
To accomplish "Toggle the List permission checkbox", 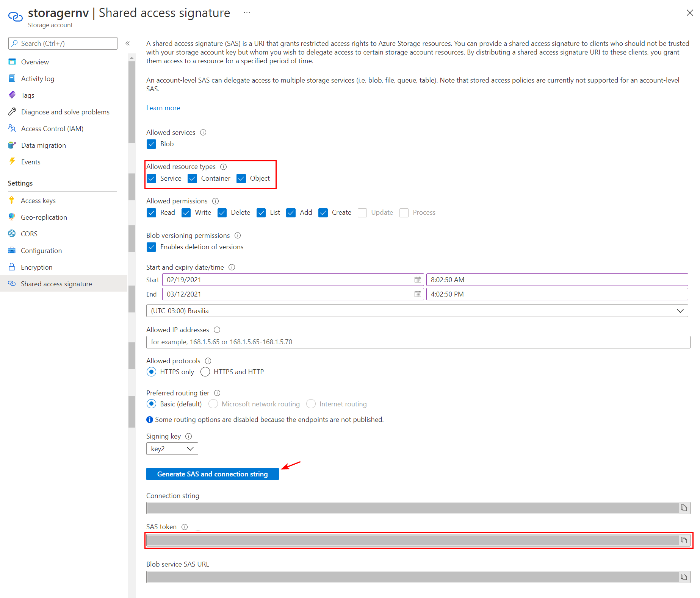I will 261,212.
